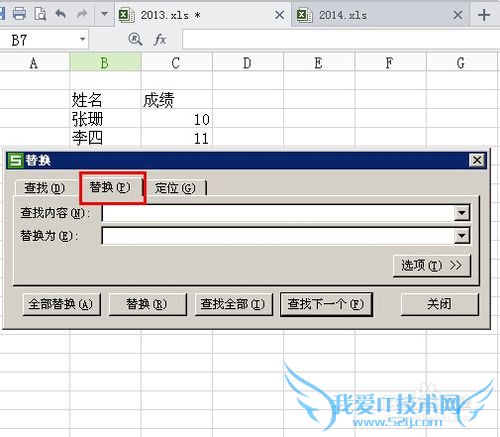This screenshot has height=437, width=500.
Task: Select the cell containing 姓名
Action: coord(105,100)
